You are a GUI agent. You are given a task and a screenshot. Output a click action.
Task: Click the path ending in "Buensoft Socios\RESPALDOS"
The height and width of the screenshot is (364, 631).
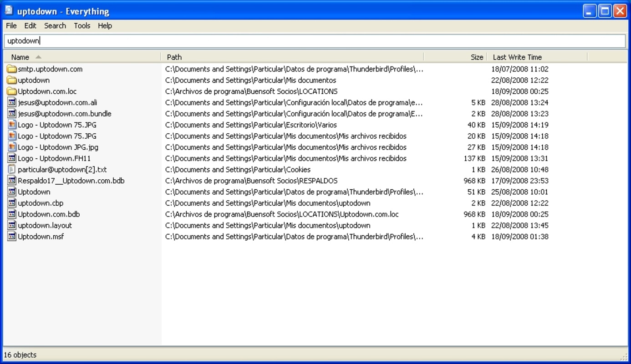tap(251, 181)
